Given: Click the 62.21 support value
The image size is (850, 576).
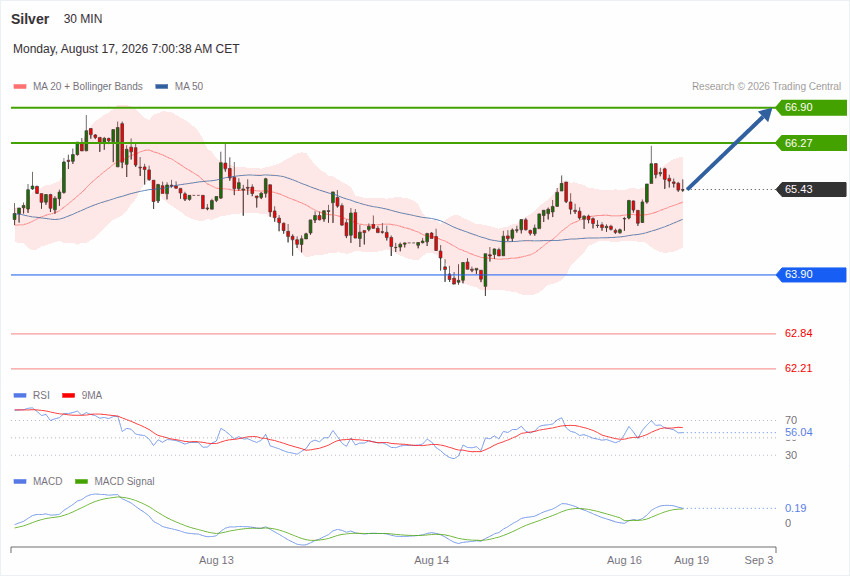Looking at the screenshot, I should 799,368.
